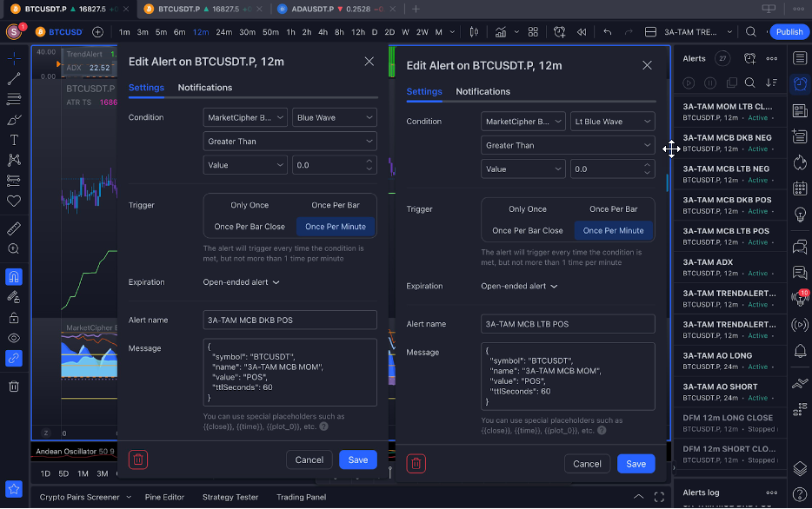Open the Strategy Tester panel tab
The width and height of the screenshot is (812, 509).
coord(230,497)
